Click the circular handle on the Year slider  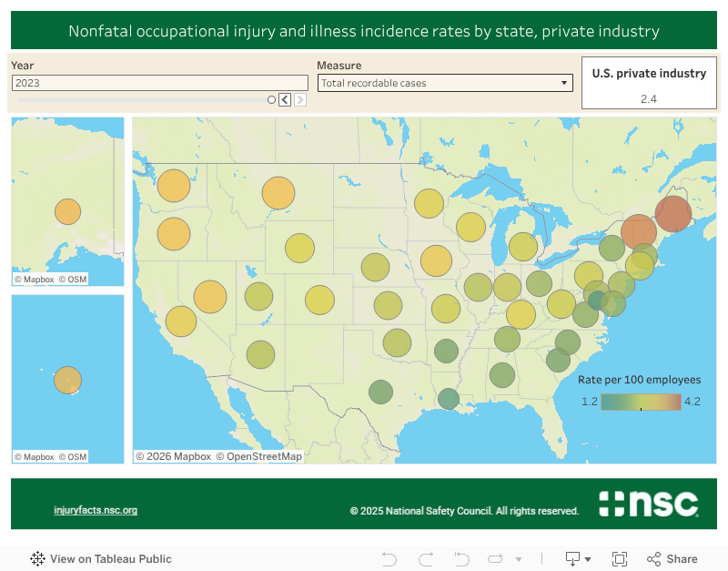(x=271, y=99)
